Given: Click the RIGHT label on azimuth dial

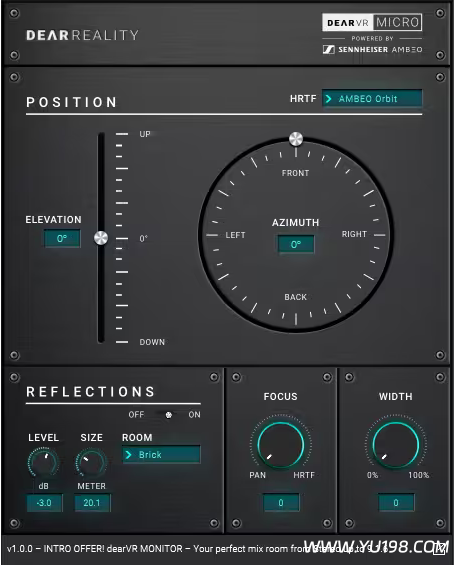Looking at the screenshot, I should pos(354,234).
